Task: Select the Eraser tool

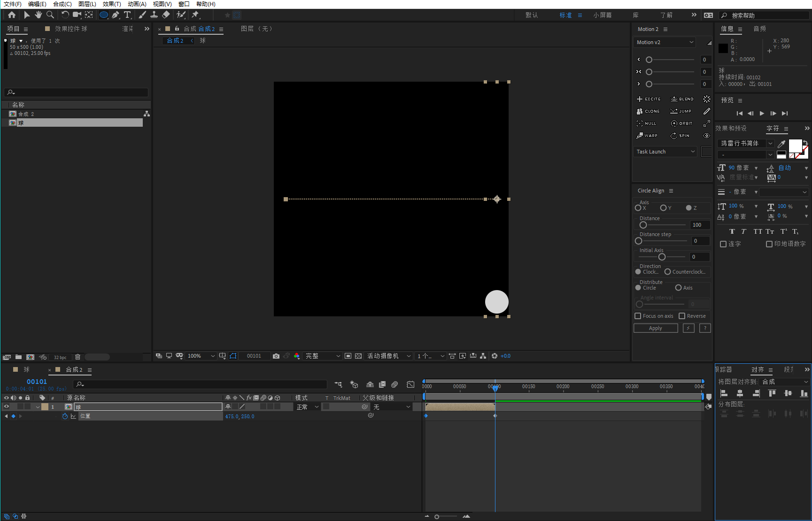Action: [x=166, y=15]
